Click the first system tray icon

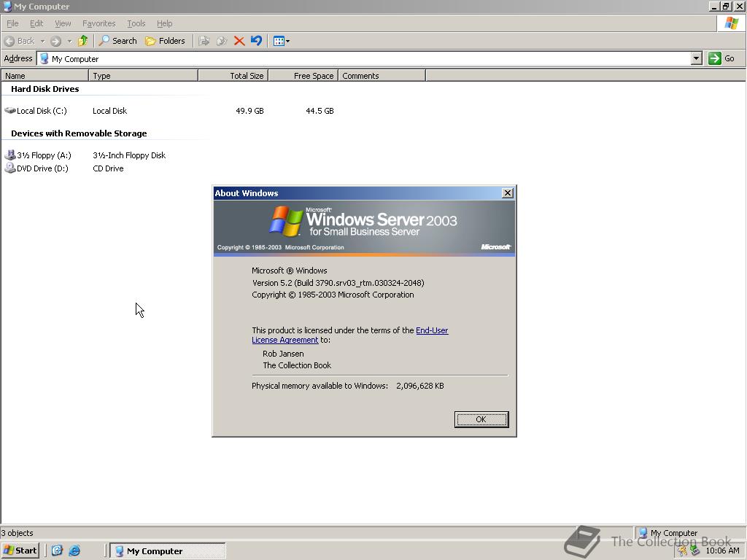point(683,551)
